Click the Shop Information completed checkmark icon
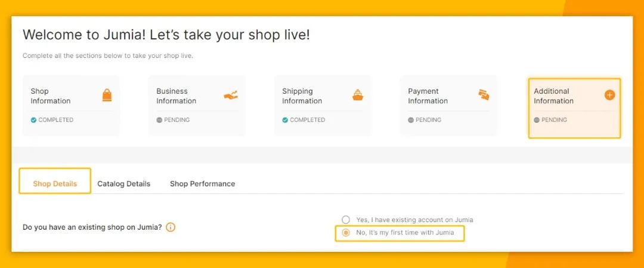The image size is (644, 268). click(x=34, y=120)
